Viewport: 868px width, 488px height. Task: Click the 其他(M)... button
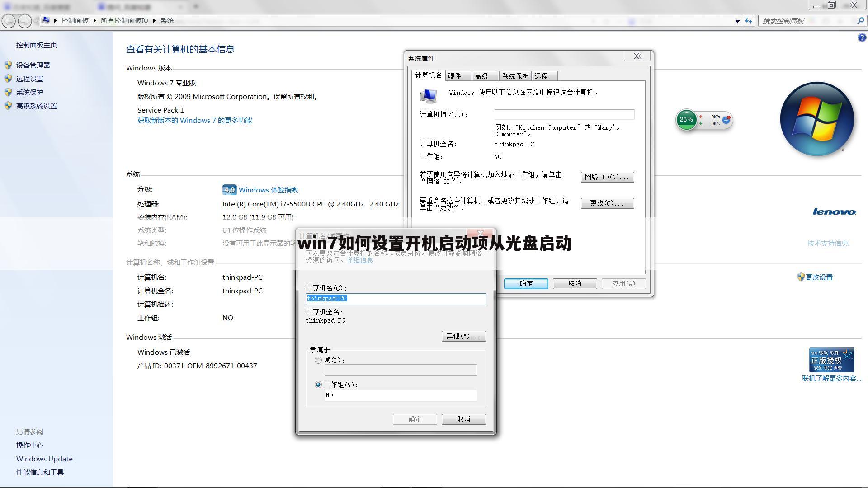coord(463,336)
